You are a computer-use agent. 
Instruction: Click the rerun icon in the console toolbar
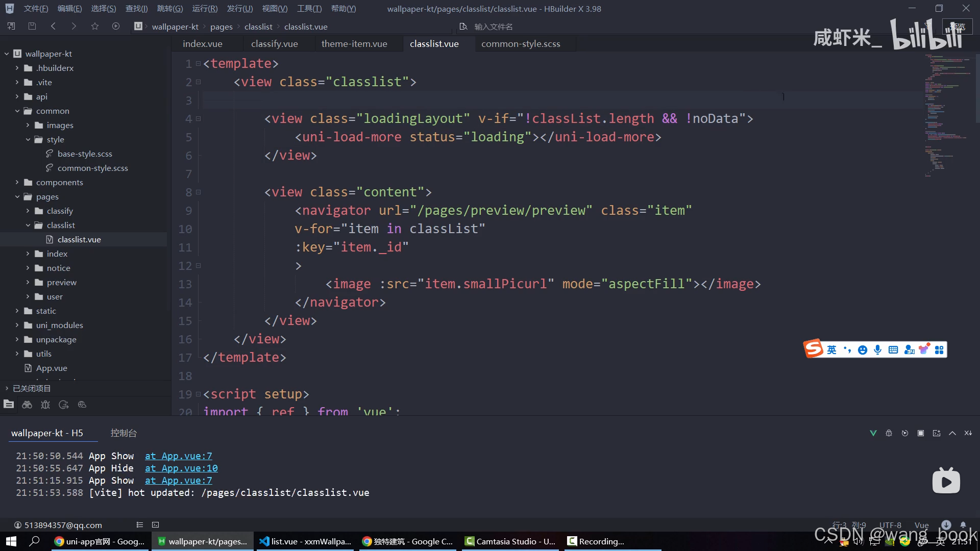click(905, 433)
